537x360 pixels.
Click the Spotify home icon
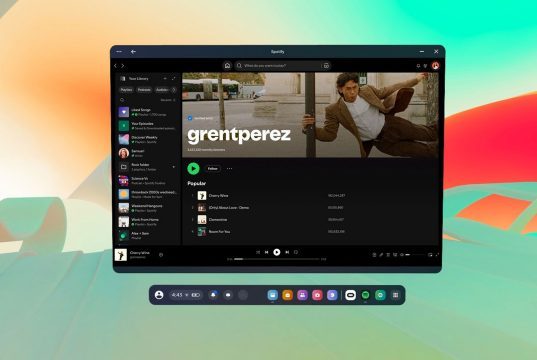click(227, 65)
